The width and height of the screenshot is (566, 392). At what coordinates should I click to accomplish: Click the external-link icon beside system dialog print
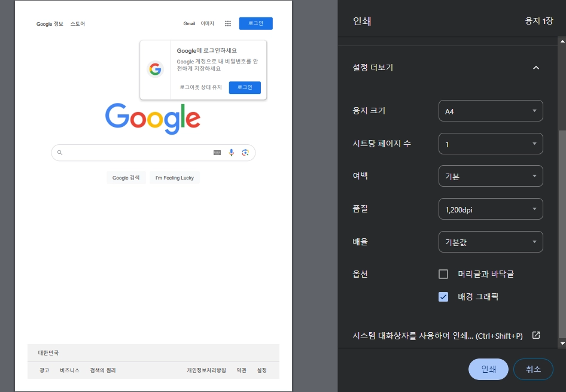pos(536,335)
